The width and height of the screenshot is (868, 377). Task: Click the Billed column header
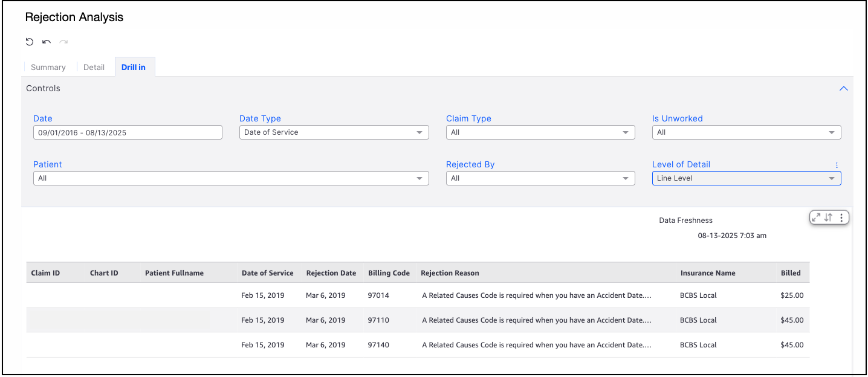[790, 273]
